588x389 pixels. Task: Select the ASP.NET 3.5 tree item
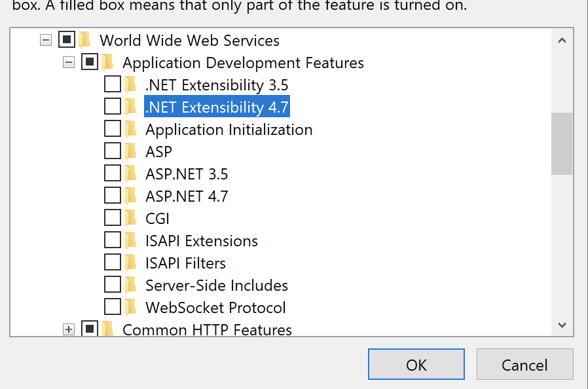point(187,174)
